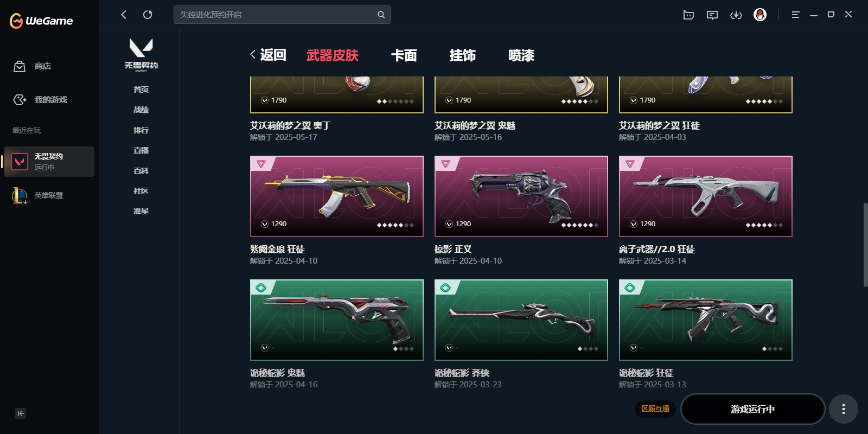
Task: Switch to the 喷漆 tab
Action: click(x=521, y=55)
